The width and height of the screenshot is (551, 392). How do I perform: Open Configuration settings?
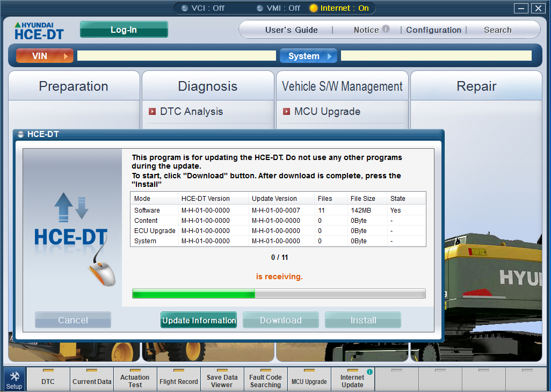(x=433, y=30)
